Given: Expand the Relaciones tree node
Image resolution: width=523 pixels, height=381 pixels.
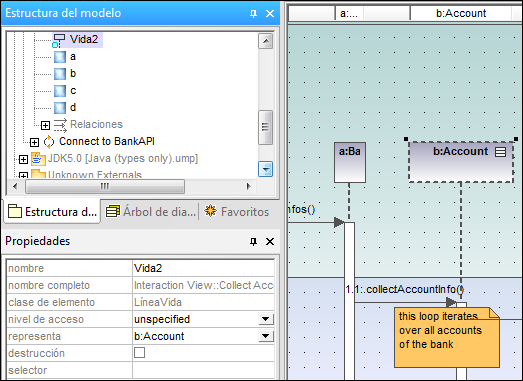Looking at the screenshot, I should [45, 125].
